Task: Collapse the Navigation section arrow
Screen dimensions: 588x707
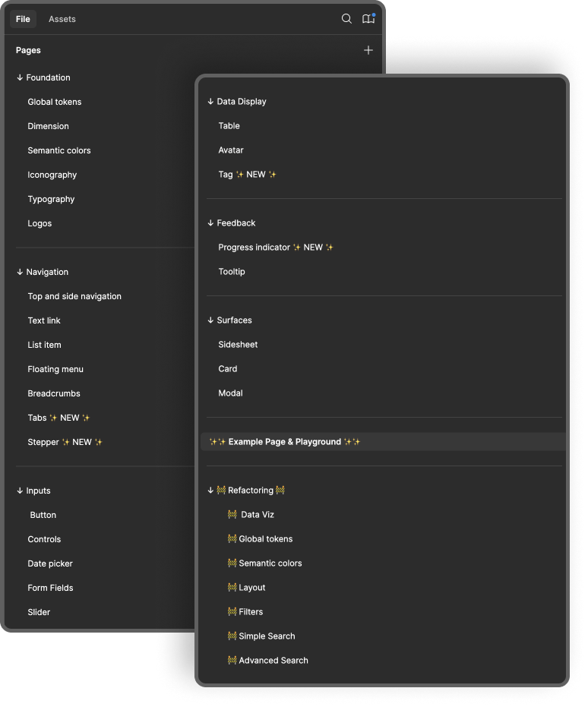Action: [x=20, y=272]
